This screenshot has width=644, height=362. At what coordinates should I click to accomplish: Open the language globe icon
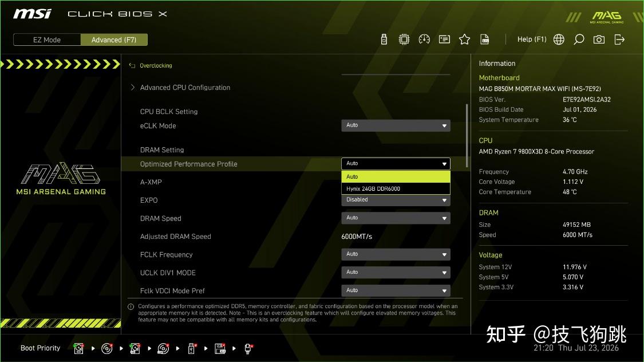click(559, 40)
